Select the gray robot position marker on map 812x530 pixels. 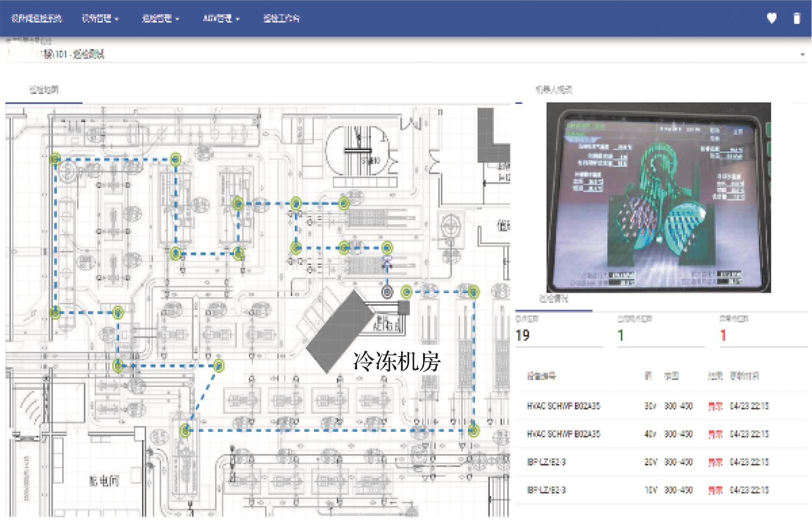pyautogui.click(x=387, y=292)
